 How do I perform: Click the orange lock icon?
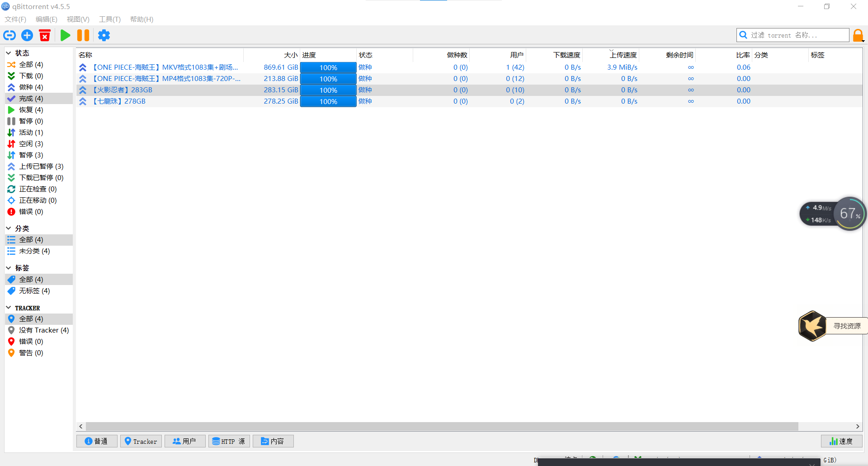[858, 35]
